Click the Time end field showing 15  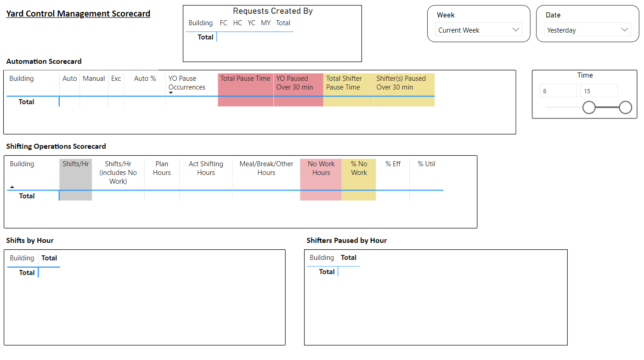(x=599, y=91)
